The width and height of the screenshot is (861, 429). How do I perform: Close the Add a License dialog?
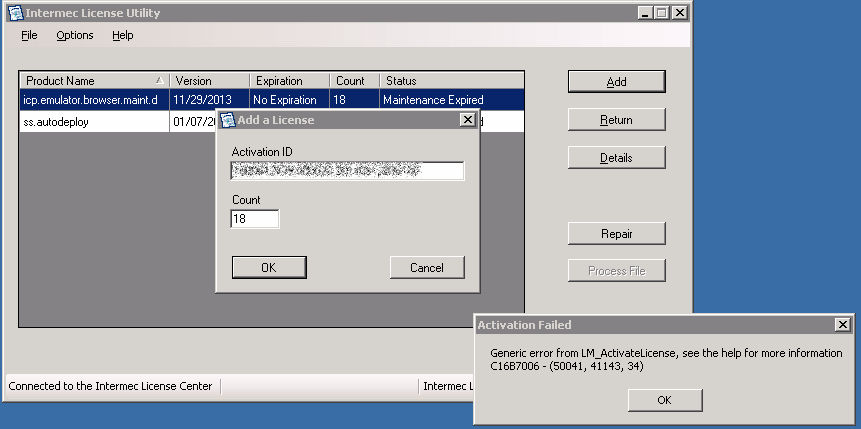[468, 120]
